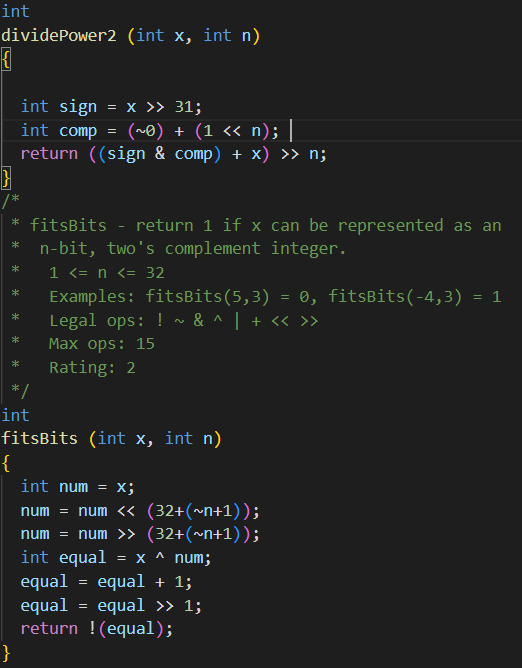
Task: Click line "num = num << (32+(~n+1));"
Action: pos(140,510)
